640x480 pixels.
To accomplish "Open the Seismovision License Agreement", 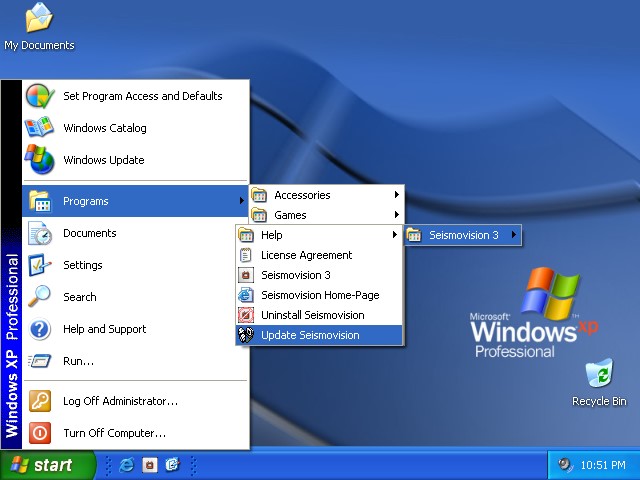I will pyautogui.click(x=306, y=255).
